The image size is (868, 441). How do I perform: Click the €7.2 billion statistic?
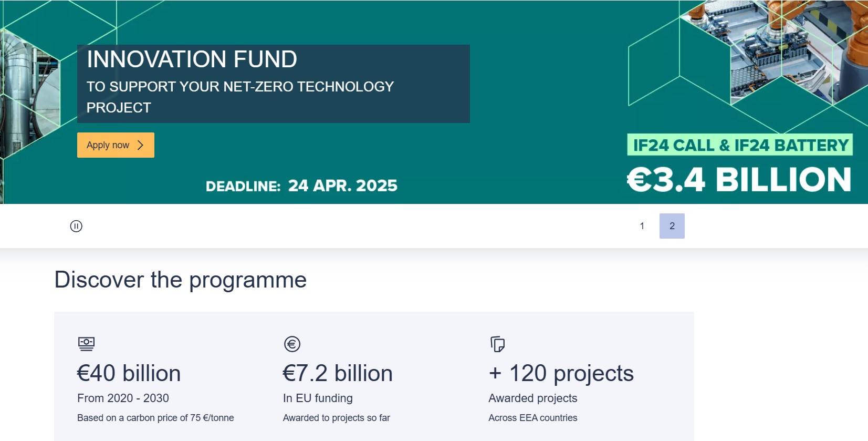tap(338, 374)
